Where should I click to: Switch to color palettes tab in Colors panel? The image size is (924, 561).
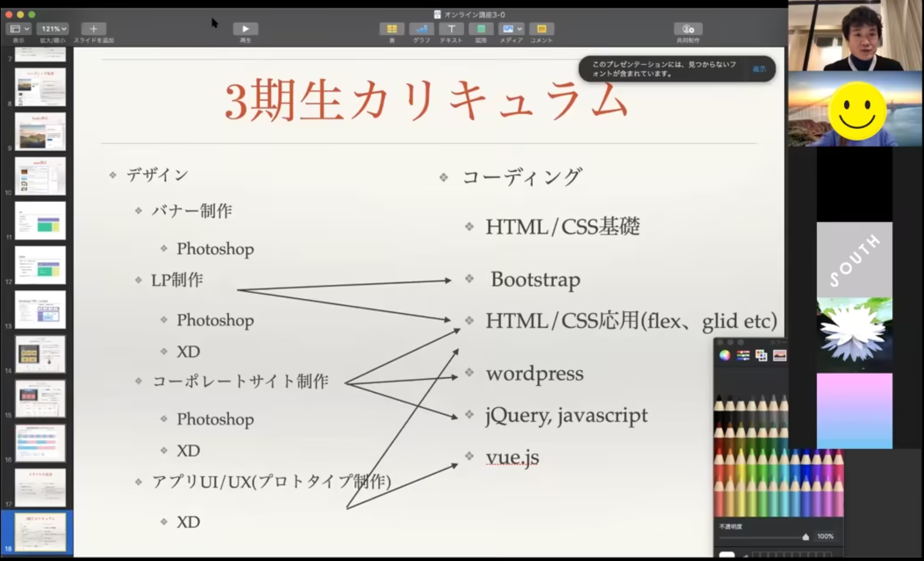[x=761, y=355]
